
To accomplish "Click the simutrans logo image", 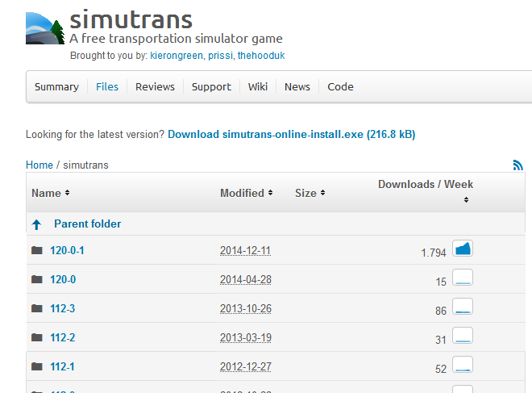I will pos(44,29).
